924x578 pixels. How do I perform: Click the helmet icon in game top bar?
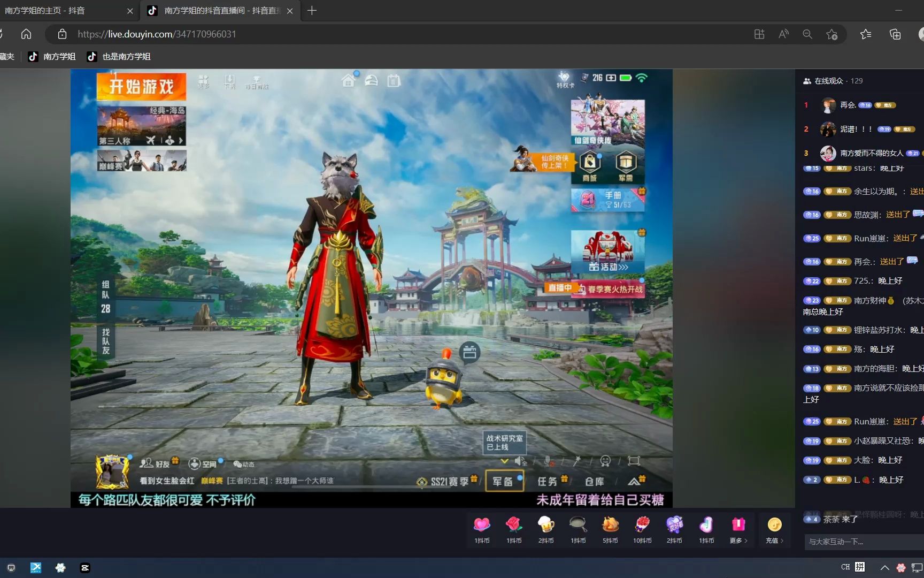pyautogui.click(x=371, y=81)
